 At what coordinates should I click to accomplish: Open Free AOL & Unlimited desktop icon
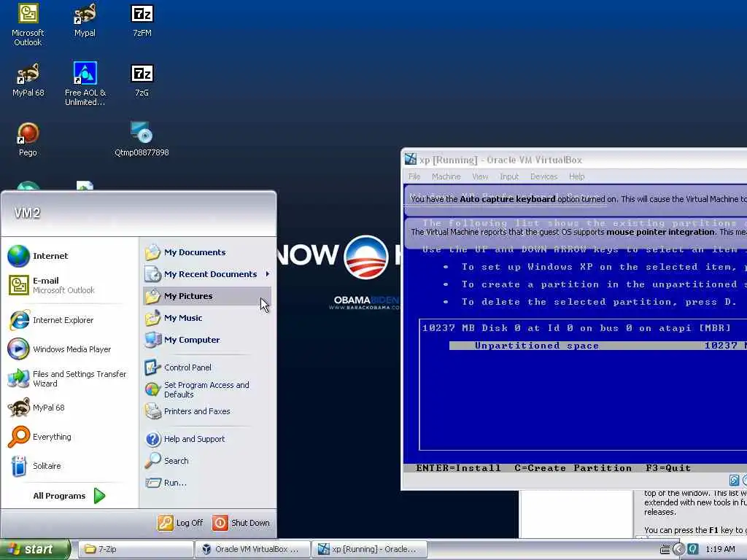click(x=85, y=84)
